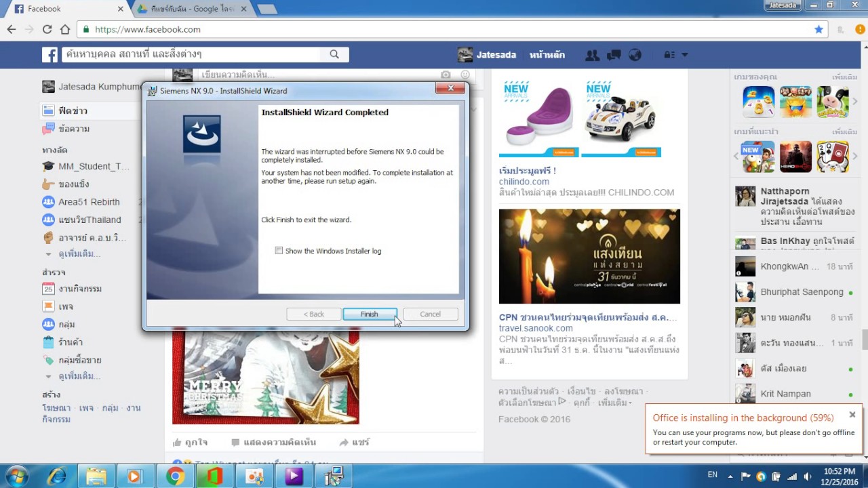Expand the Facebook account dropdown arrow

(x=685, y=55)
